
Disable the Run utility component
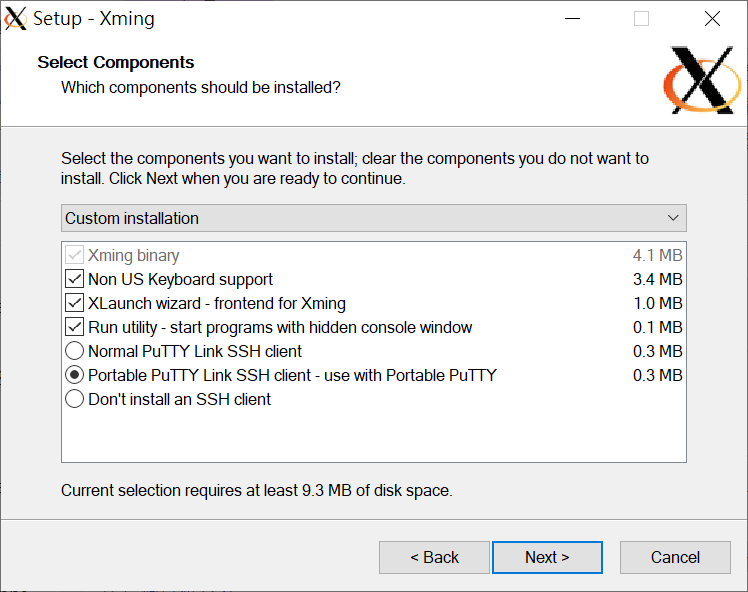(75, 327)
